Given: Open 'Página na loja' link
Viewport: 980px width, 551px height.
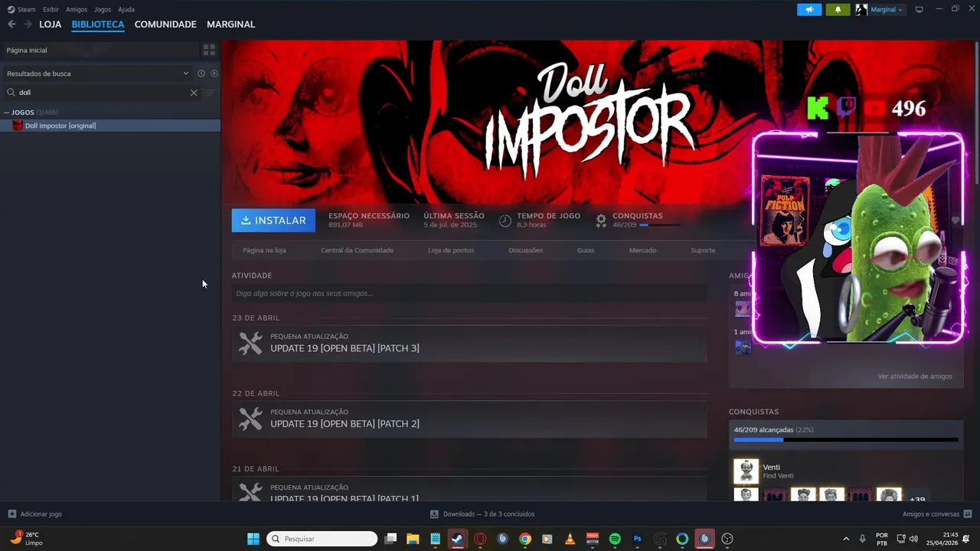Looking at the screenshot, I should click(264, 250).
